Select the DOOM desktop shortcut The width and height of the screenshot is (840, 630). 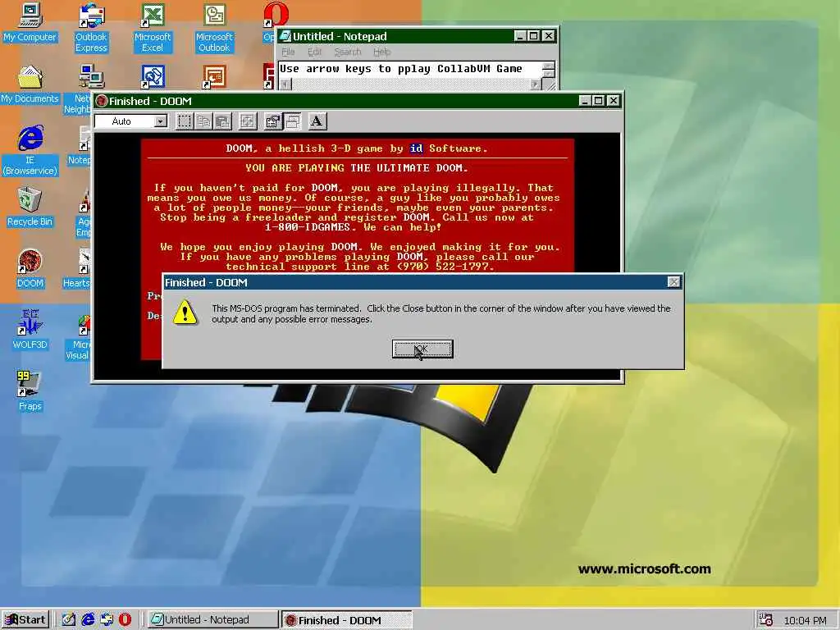tap(30, 269)
